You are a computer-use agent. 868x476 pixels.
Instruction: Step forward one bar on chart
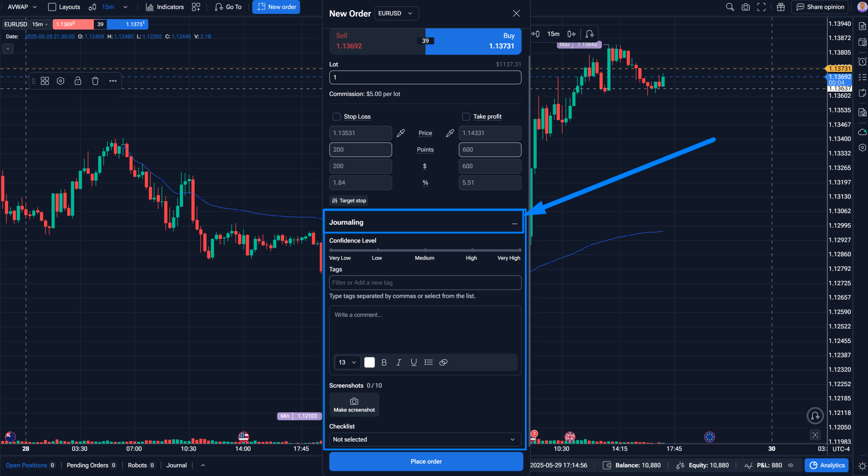(x=572, y=34)
